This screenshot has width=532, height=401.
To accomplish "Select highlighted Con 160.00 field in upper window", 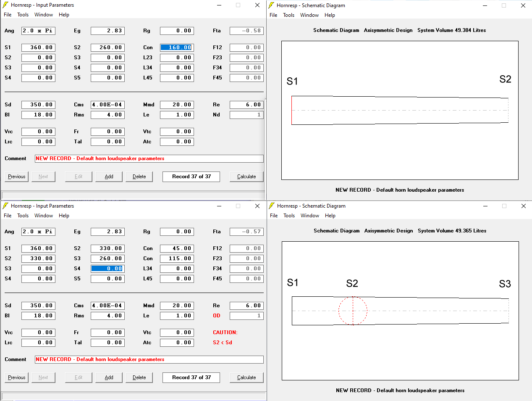I will point(177,47).
